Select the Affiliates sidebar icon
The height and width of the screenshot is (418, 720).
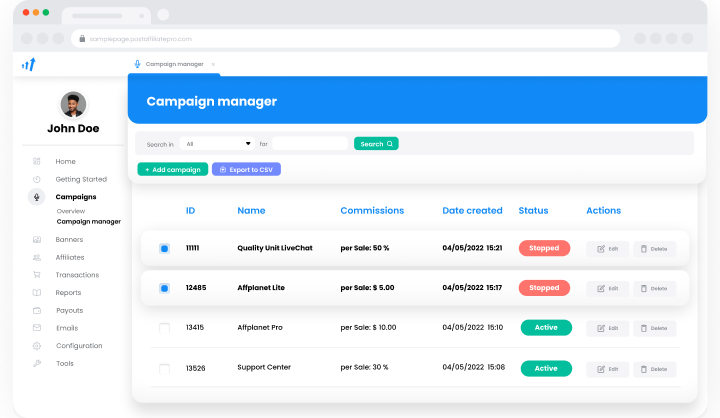point(37,257)
